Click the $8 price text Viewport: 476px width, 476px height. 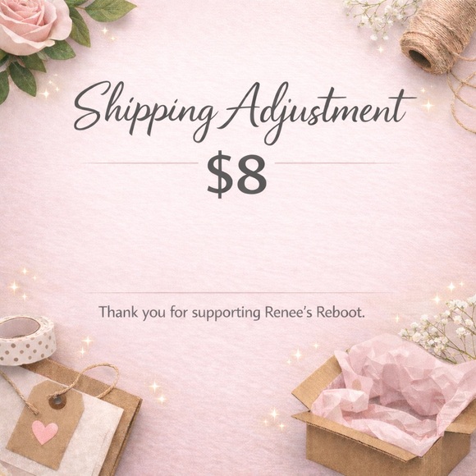pos(237,176)
